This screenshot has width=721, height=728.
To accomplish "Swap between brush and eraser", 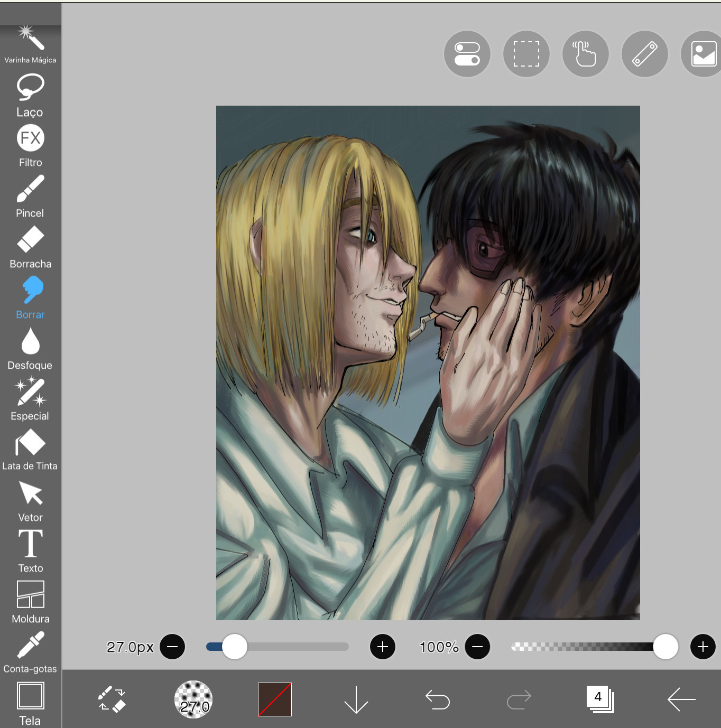I will point(112,699).
